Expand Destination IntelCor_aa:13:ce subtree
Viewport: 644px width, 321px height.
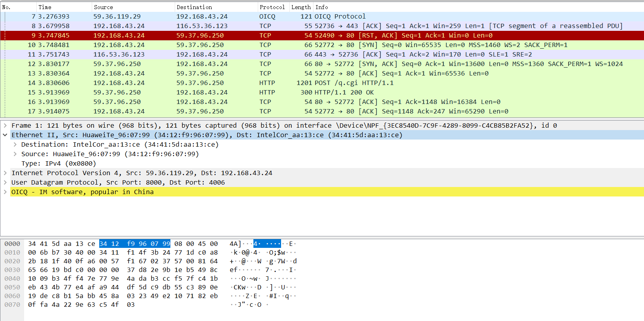coord(15,144)
